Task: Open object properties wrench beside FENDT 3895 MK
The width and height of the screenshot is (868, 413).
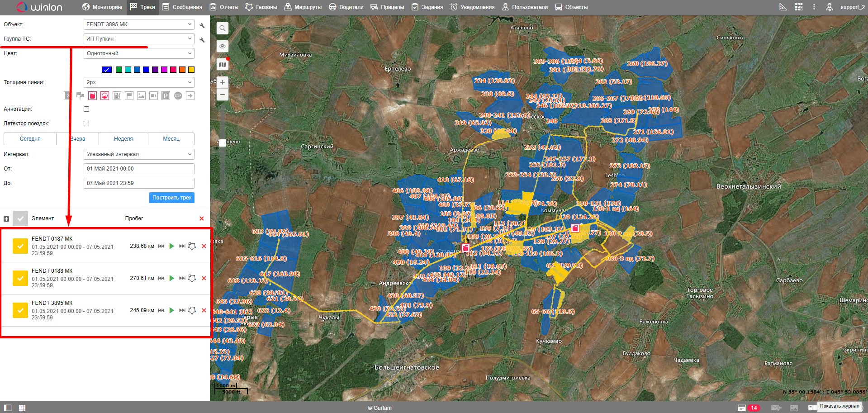Action: coord(202,25)
